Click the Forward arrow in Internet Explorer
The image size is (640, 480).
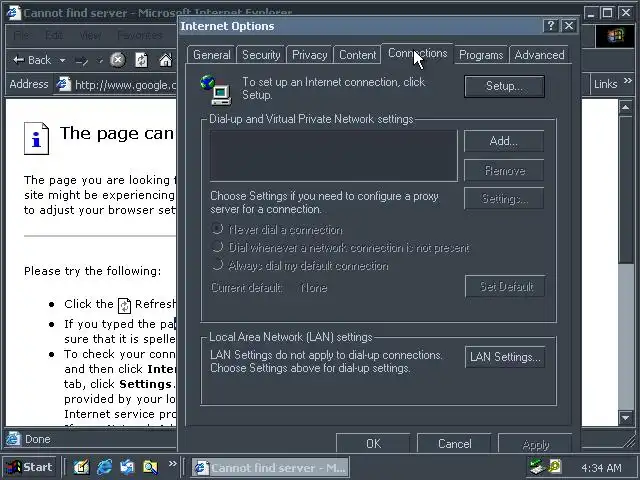pos(82,61)
